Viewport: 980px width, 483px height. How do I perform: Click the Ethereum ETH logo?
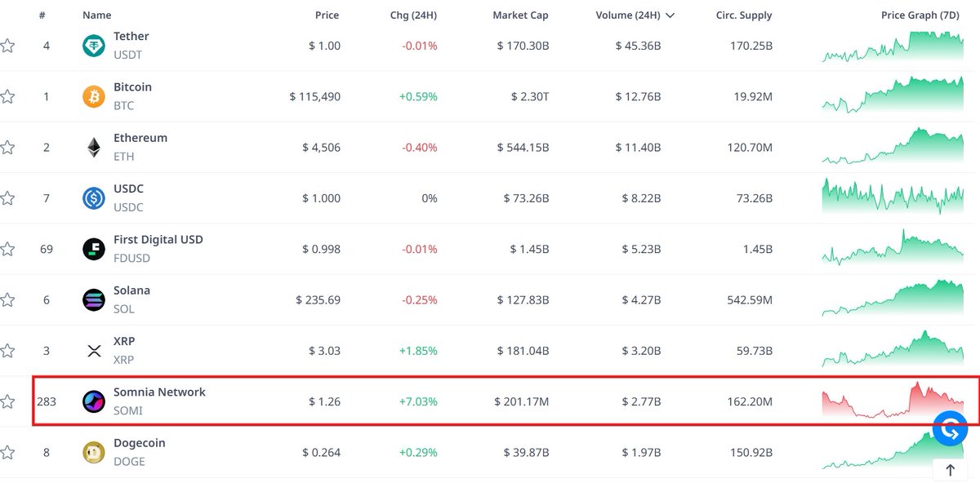[93, 147]
